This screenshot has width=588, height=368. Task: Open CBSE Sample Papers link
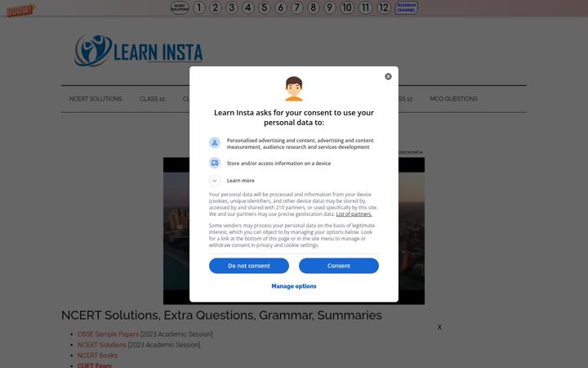(108, 334)
